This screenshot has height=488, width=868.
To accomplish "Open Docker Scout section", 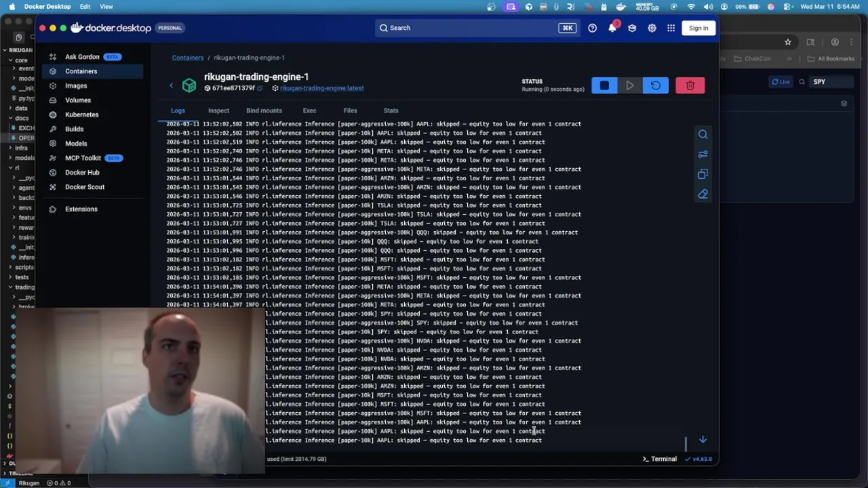I will point(86,187).
